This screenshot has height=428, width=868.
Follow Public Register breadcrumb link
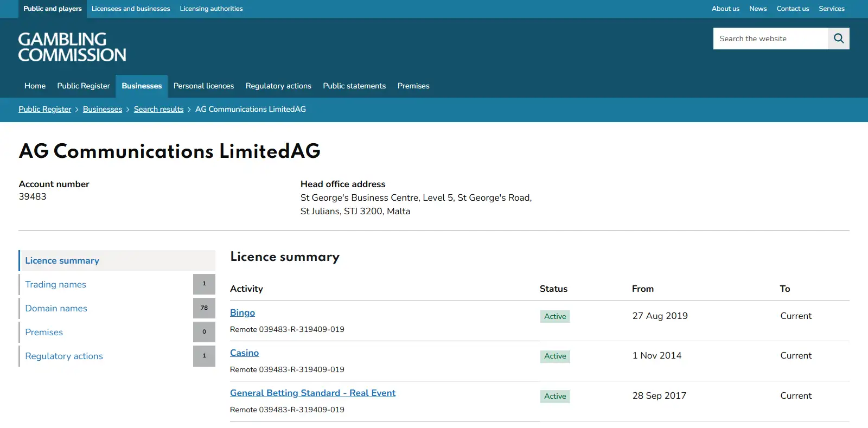(x=45, y=109)
